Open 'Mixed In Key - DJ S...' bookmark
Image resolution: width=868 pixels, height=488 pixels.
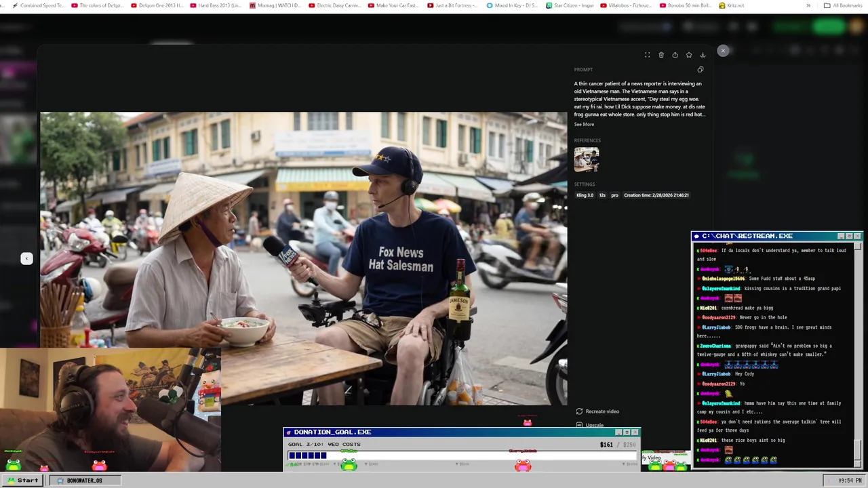click(x=513, y=5)
